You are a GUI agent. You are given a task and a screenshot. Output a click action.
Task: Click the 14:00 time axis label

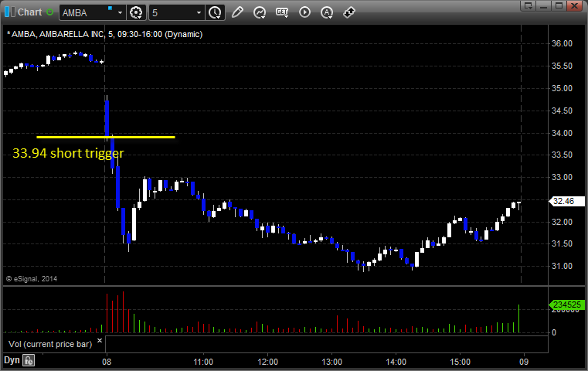coord(396,362)
